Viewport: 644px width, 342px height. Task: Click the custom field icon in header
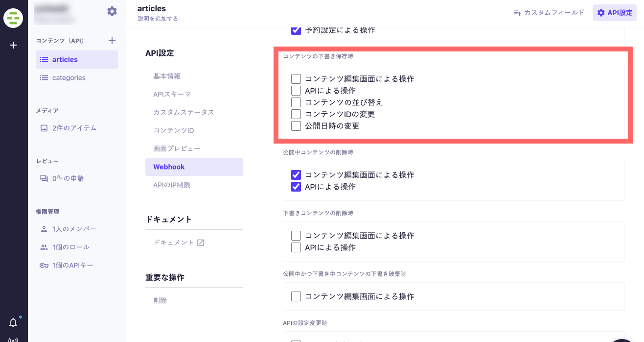pyautogui.click(x=517, y=13)
